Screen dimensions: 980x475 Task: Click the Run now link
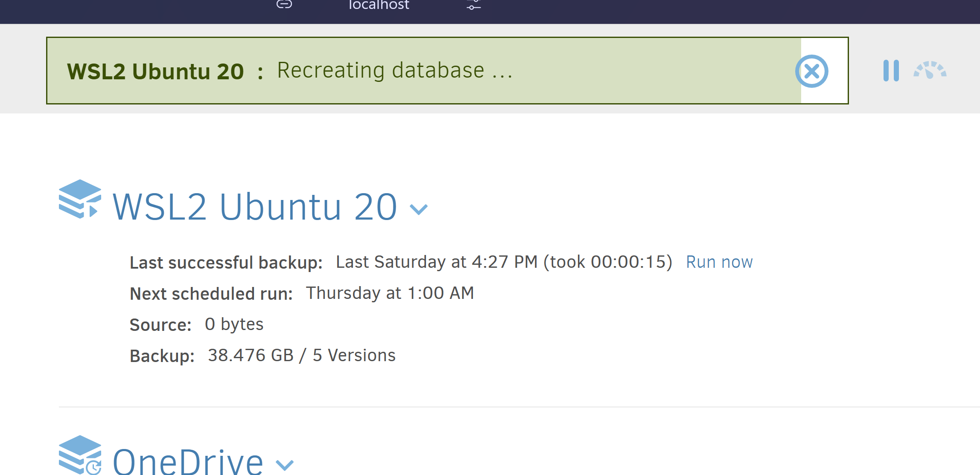coord(719,262)
